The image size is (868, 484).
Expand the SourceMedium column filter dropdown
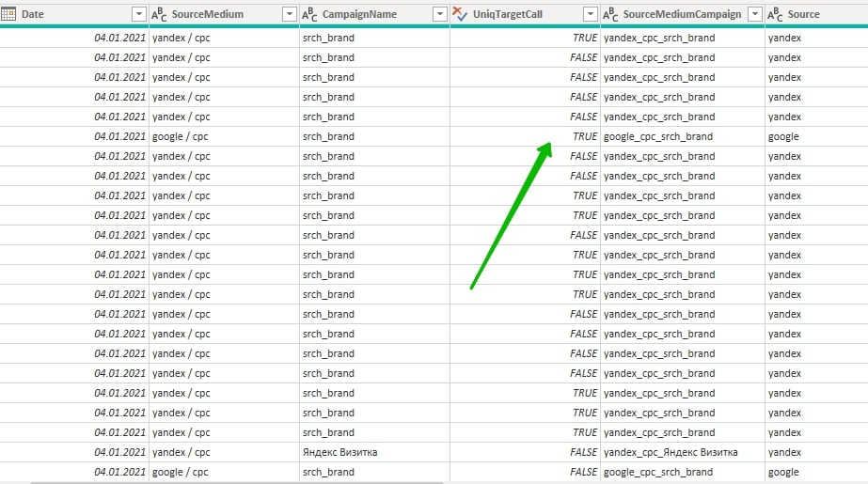click(290, 14)
